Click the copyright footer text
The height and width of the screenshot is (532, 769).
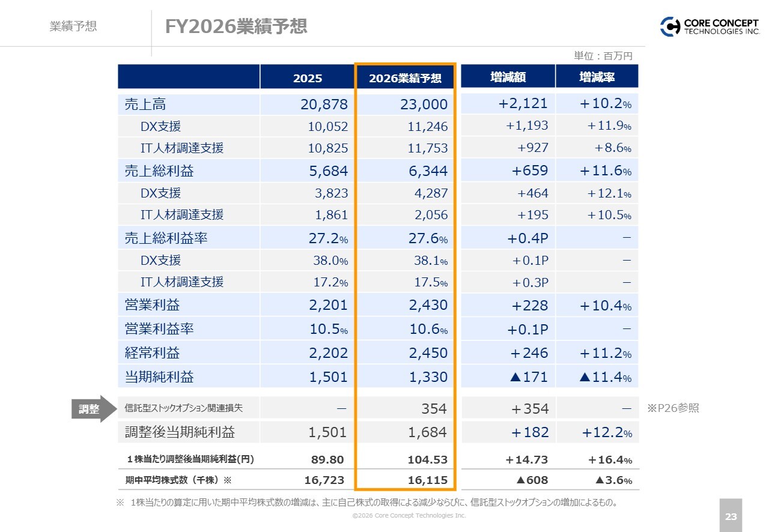click(409, 515)
